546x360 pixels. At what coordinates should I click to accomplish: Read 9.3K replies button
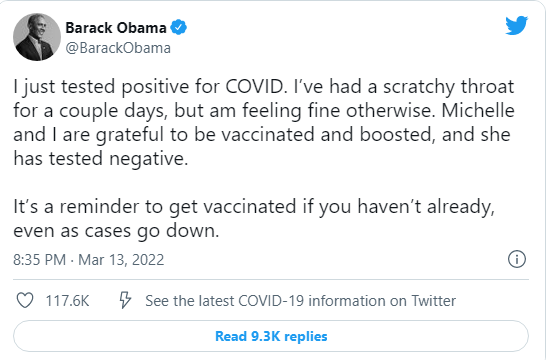pos(271,336)
